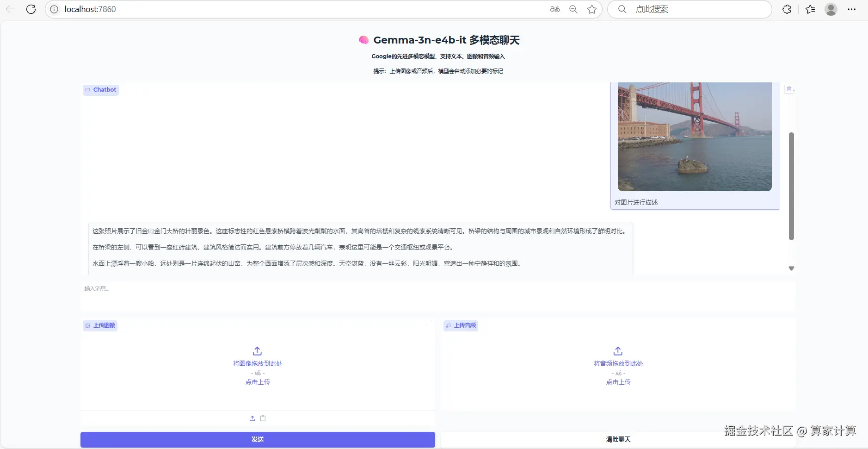
Task: Click the 输入消息 message input field
Action: 437,297
